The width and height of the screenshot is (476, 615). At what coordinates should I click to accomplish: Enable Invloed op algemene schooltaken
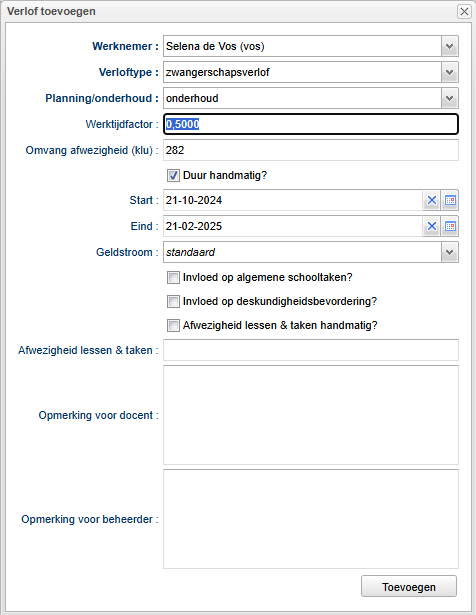pyautogui.click(x=173, y=277)
